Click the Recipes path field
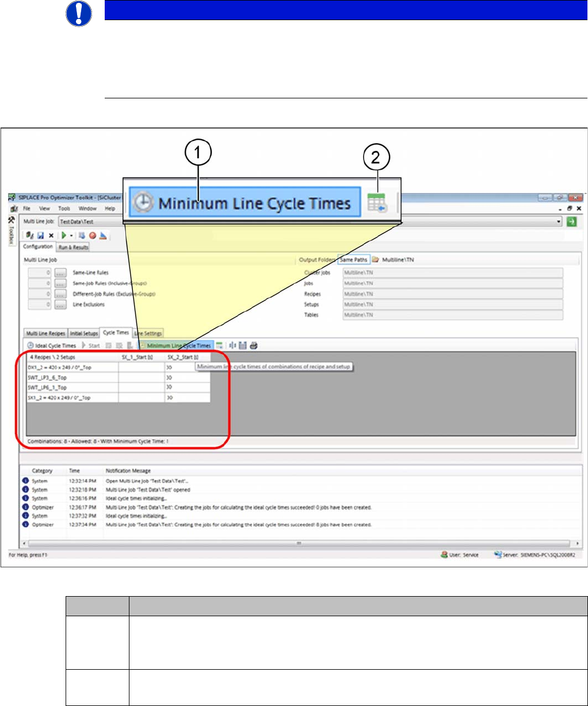The height and width of the screenshot is (706, 588). [x=453, y=294]
